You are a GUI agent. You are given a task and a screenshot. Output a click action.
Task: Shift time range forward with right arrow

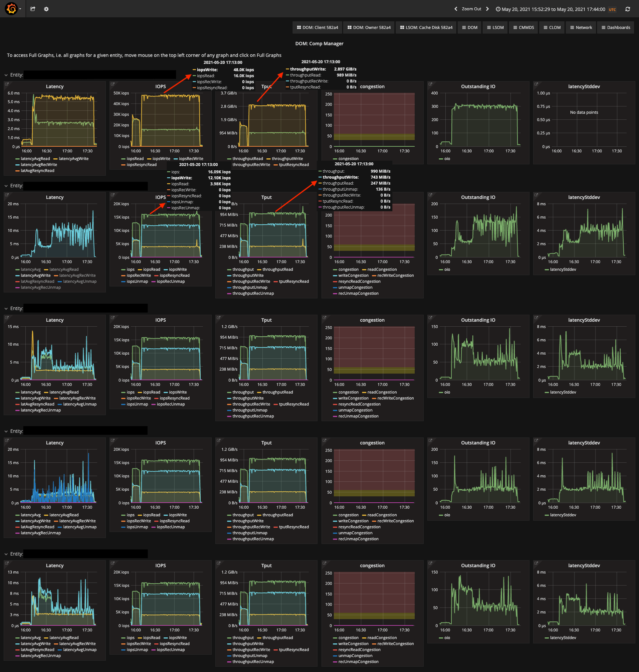488,9
